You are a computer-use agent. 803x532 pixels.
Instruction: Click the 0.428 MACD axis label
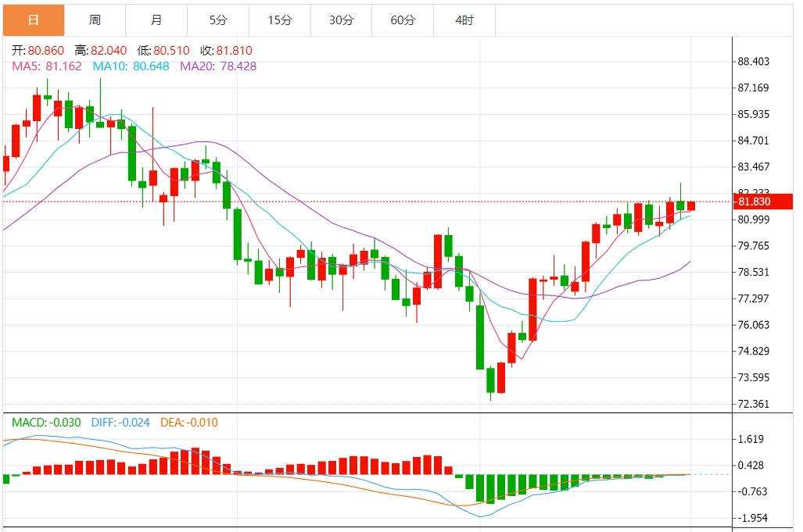point(751,466)
